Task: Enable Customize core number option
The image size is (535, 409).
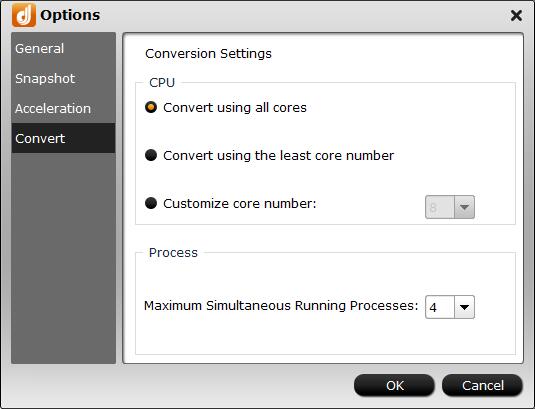Action: coord(151,203)
